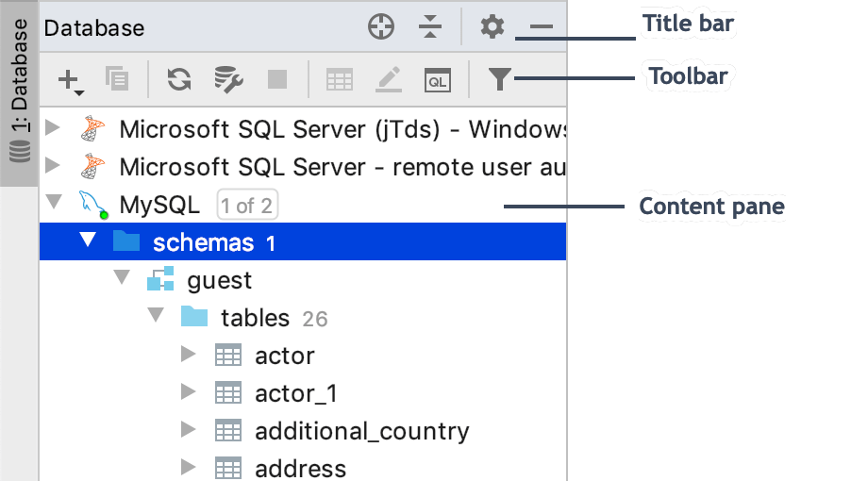Viewport: 868px width, 481px height.
Task: Click the Duplicate data source icon
Action: pyautogui.click(x=117, y=80)
